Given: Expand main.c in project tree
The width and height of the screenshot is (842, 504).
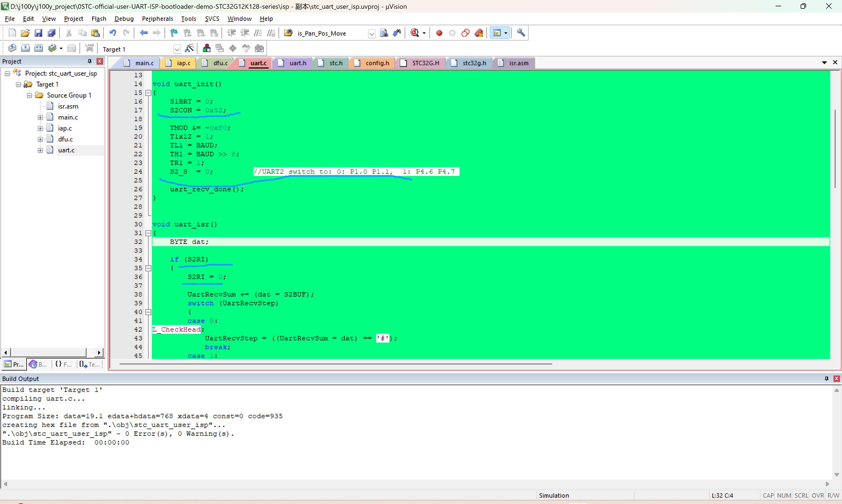Looking at the screenshot, I should click(x=40, y=118).
